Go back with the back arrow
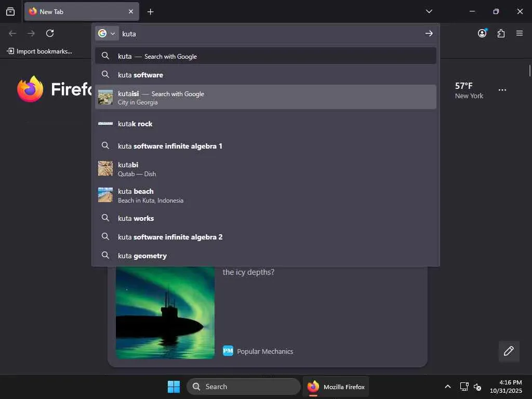 tap(12, 33)
